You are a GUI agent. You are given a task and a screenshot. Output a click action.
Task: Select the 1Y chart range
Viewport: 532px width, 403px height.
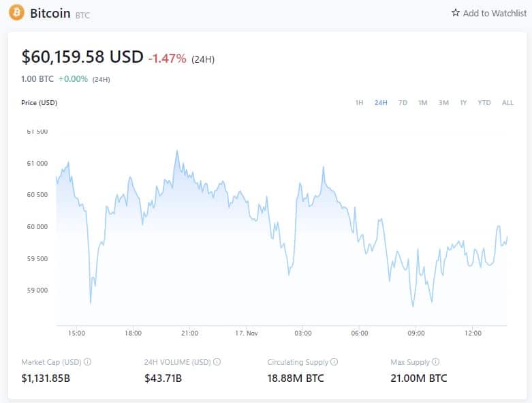point(463,102)
